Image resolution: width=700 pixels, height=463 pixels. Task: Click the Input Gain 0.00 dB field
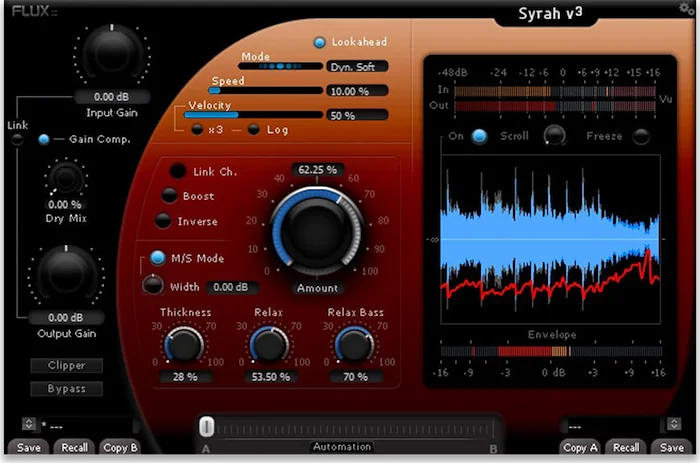tap(112, 96)
